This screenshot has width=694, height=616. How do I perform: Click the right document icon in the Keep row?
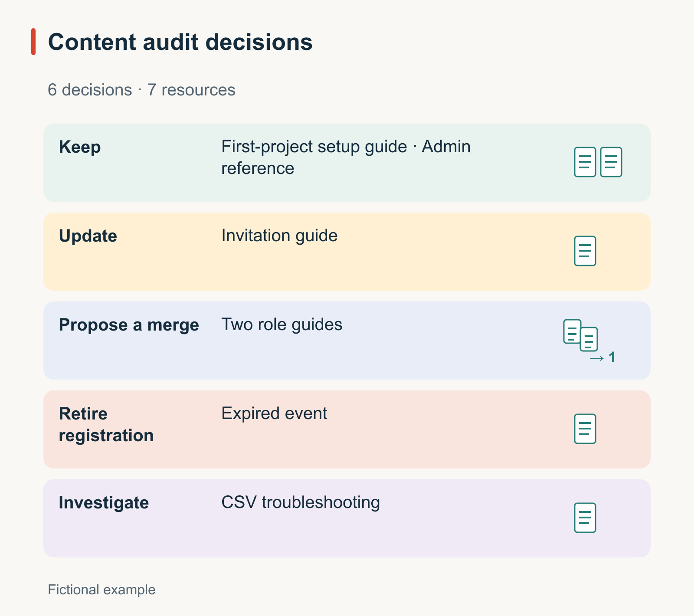click(611, 162)
